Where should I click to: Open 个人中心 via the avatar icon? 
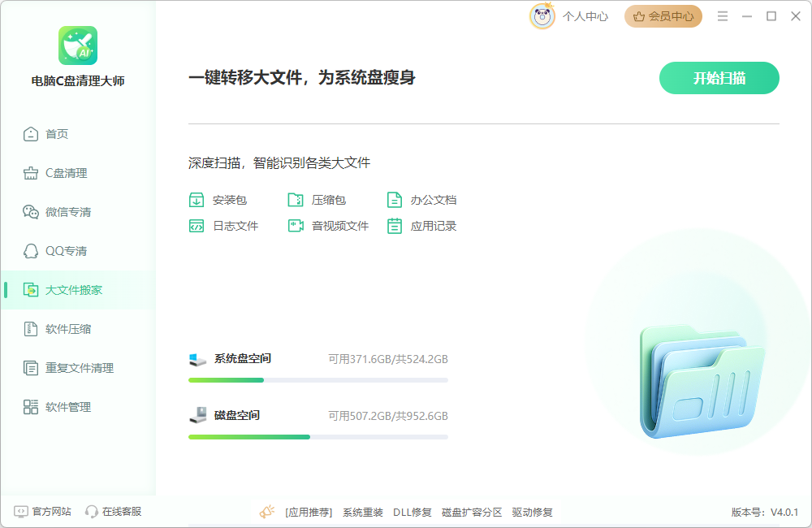tap(542, 15)
